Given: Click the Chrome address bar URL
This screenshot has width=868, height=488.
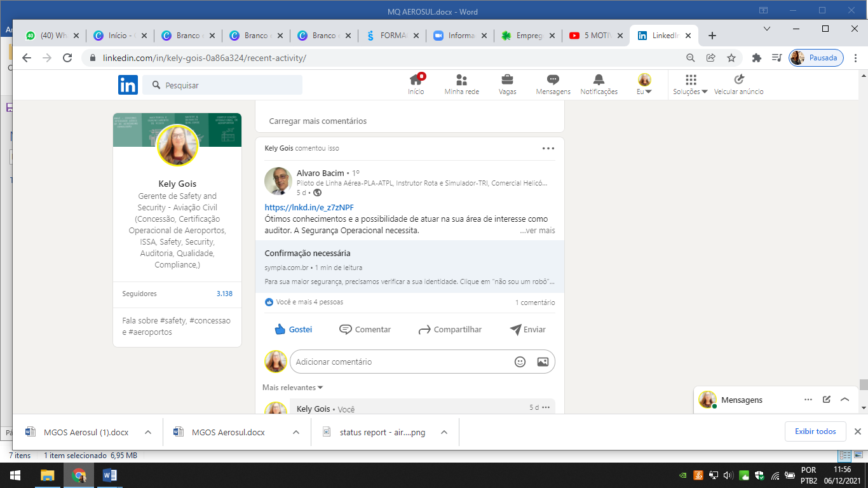Looking at the screenshot, I should tap(205, 58).
